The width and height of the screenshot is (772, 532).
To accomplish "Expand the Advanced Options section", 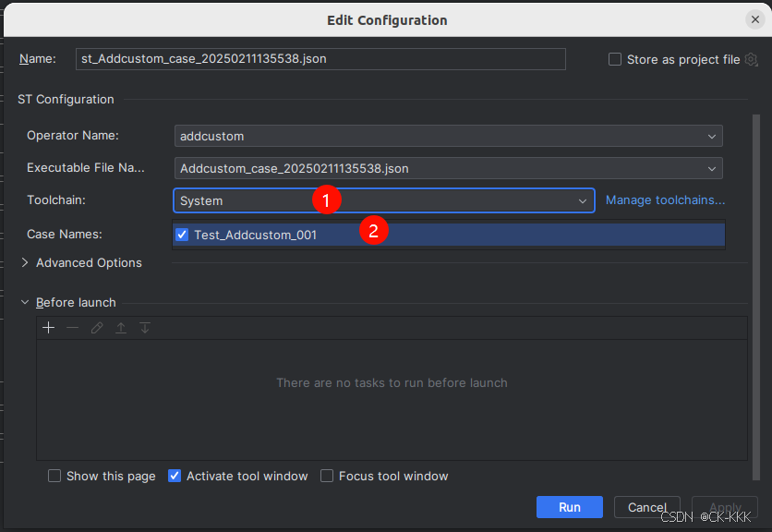I will (25, 263).
